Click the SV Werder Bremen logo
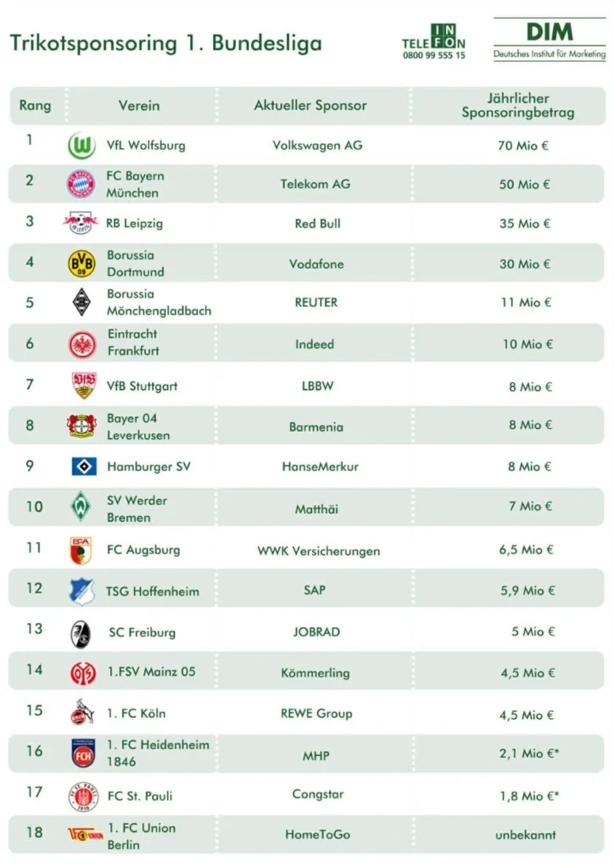The image size is (614, 868). pyautogui.click(x=82, y=507)
